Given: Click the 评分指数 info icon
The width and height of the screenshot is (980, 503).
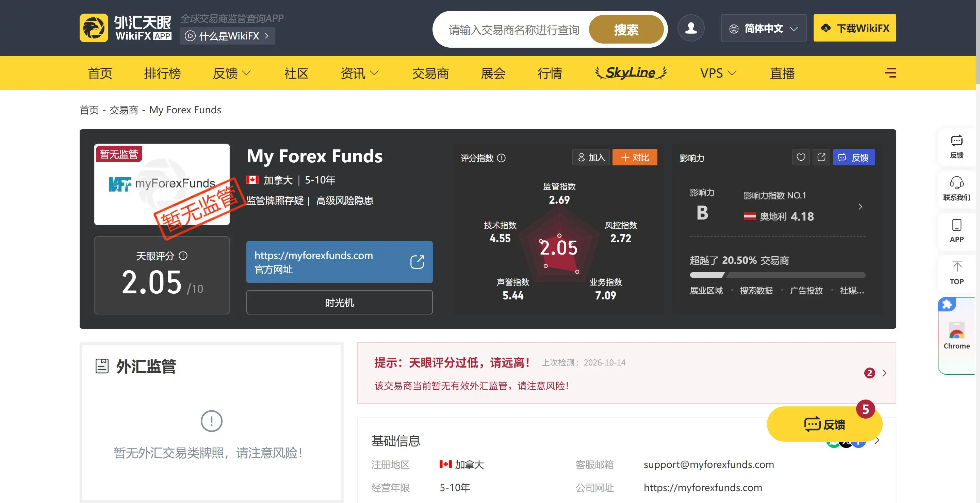Looking at the screenshot, I should (x=502, y=158).
